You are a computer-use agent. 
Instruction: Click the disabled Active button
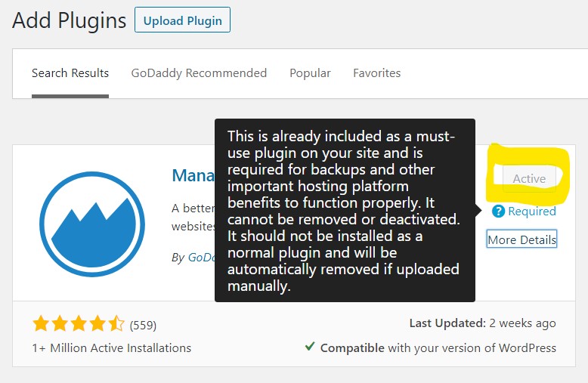[529, 178]
